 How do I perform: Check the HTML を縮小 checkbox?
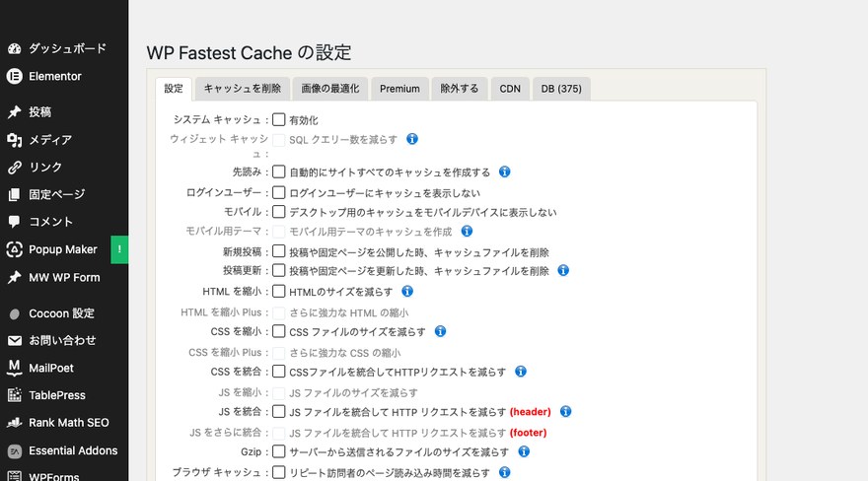pos(279,292)
